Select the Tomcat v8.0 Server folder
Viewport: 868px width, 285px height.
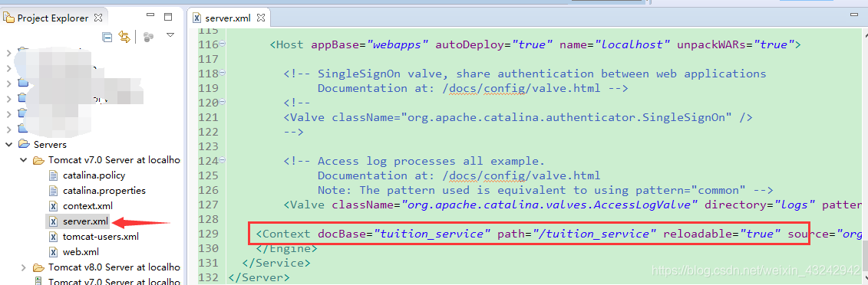[114, 267]
